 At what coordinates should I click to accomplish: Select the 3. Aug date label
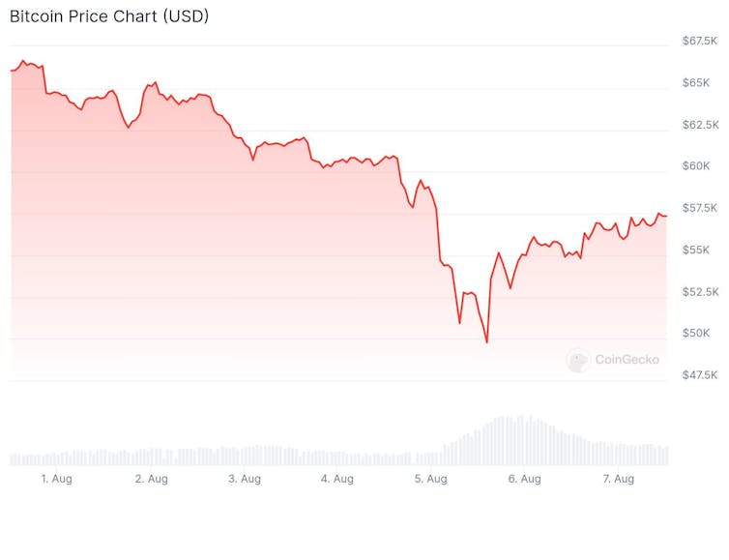point(245,479)
